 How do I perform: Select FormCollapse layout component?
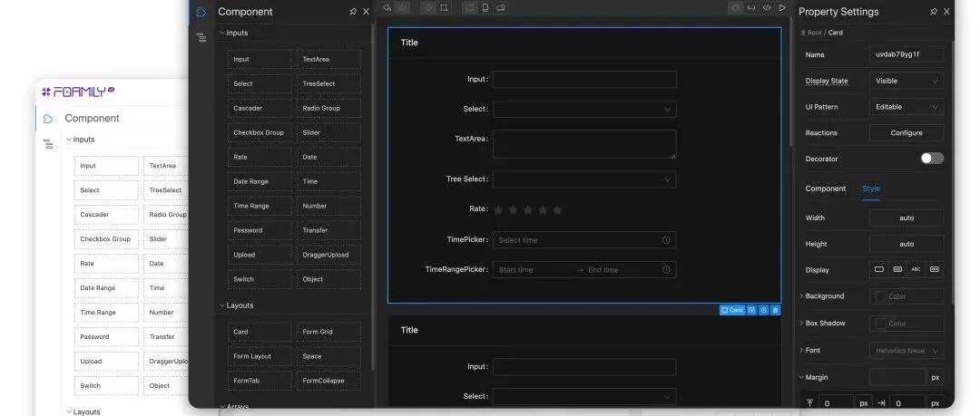(328, 381)
